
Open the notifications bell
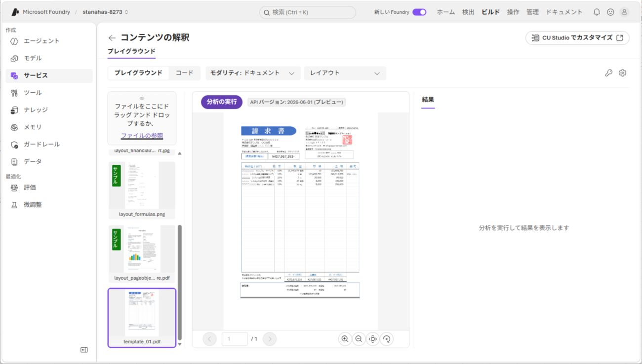(x=597, y=12)
